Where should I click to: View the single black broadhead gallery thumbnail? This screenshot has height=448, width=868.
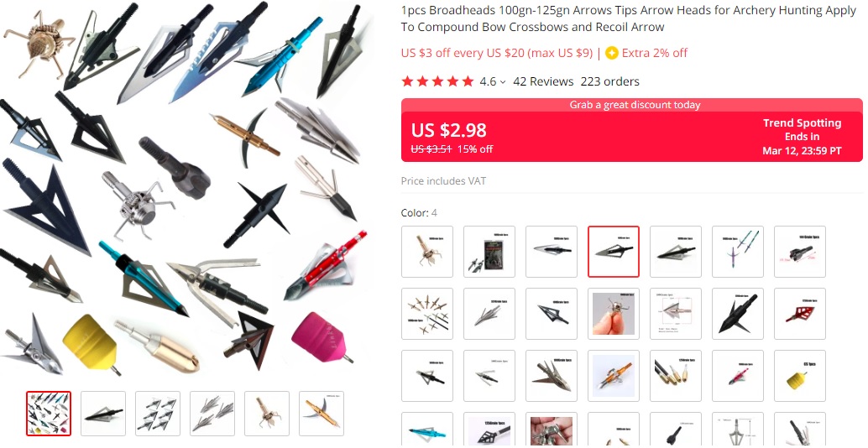click(103, 414)
